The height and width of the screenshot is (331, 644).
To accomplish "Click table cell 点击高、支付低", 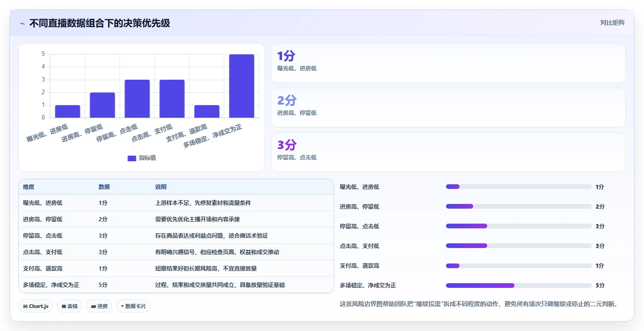I will coord(43,252).
